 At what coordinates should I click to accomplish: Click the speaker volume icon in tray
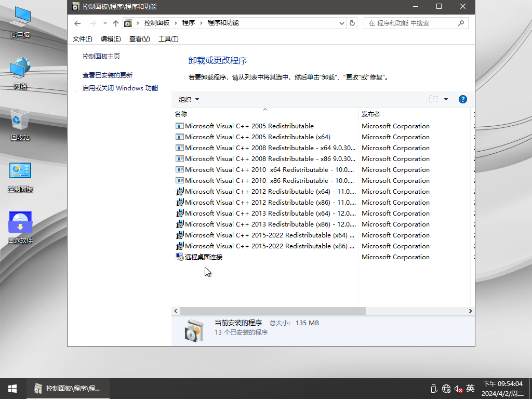click(458, 389)
